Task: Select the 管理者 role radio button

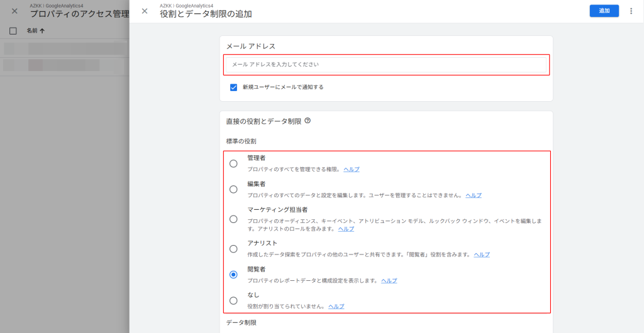Action: tap(233, 163)
